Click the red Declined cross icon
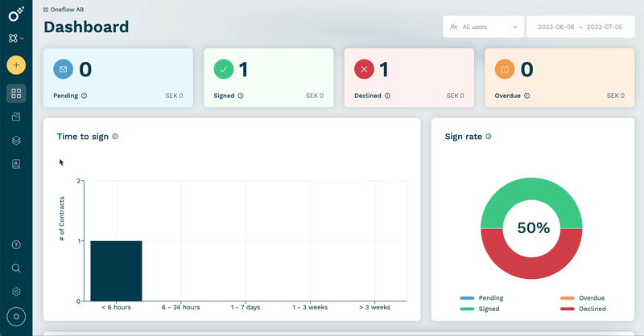The height and width of the screenshot is (336, 644). tap(365, 69)
